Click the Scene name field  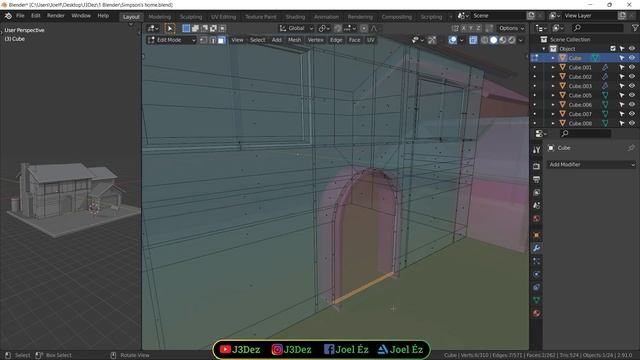tap(498, 16)
